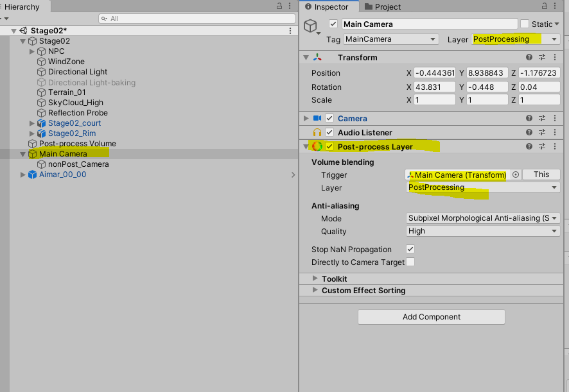Disable the Post-process Layer checkbox
This screenshot has height=392, width=569.
[329, 146]
